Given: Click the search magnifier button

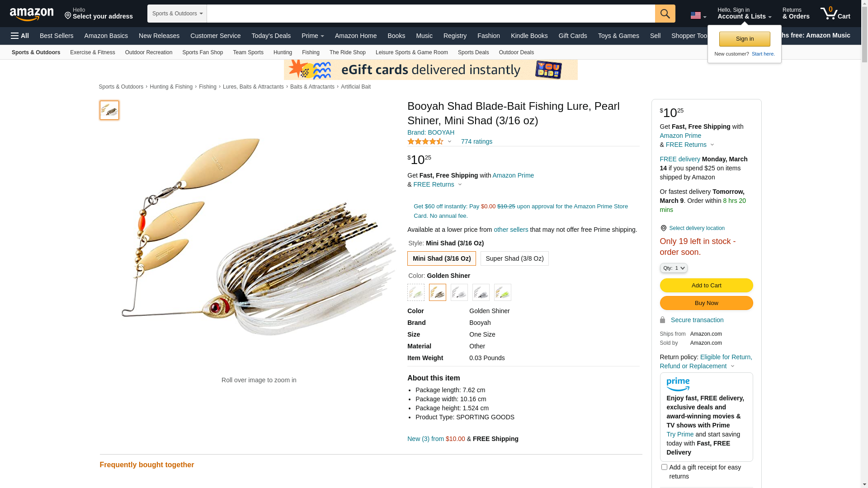Looking at the screenshot, I should 665,14.
